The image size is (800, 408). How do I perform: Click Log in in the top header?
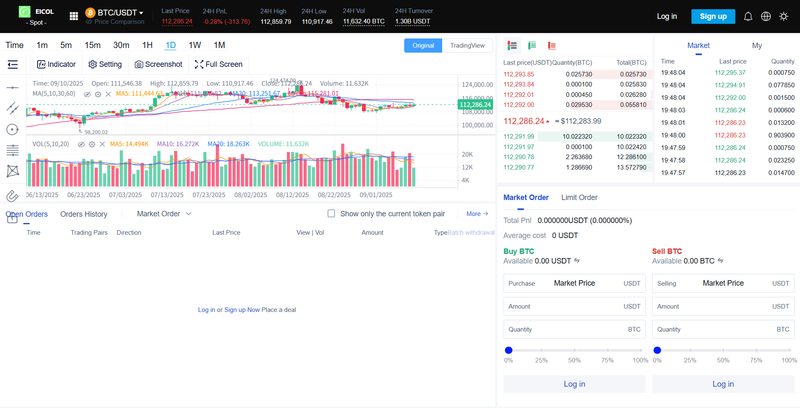coord(667,16)
